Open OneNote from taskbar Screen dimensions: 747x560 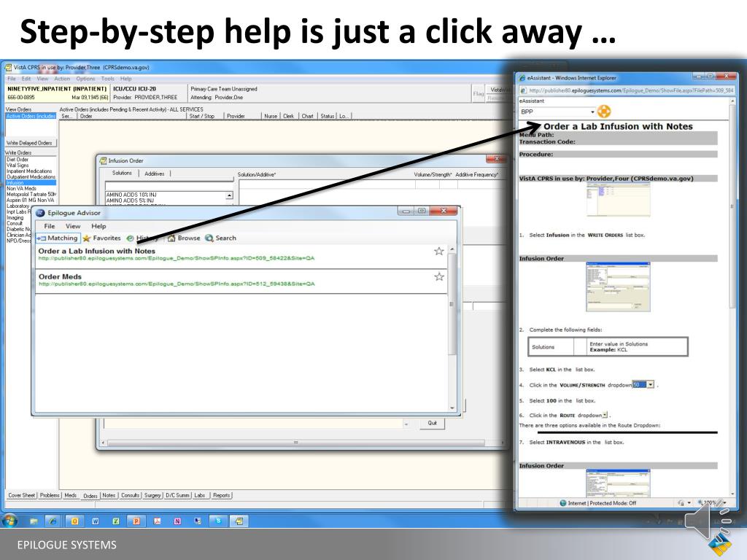point(177,521)
